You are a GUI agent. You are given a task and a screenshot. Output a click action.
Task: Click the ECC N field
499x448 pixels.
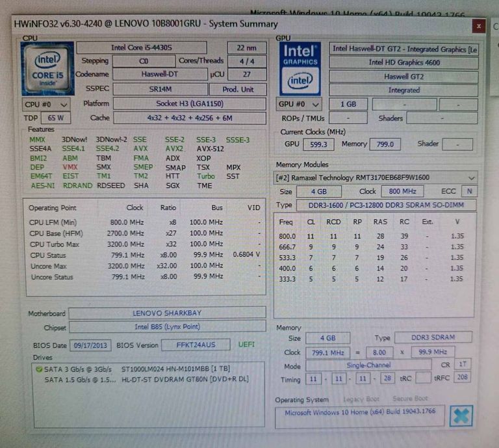click(469, 191)
